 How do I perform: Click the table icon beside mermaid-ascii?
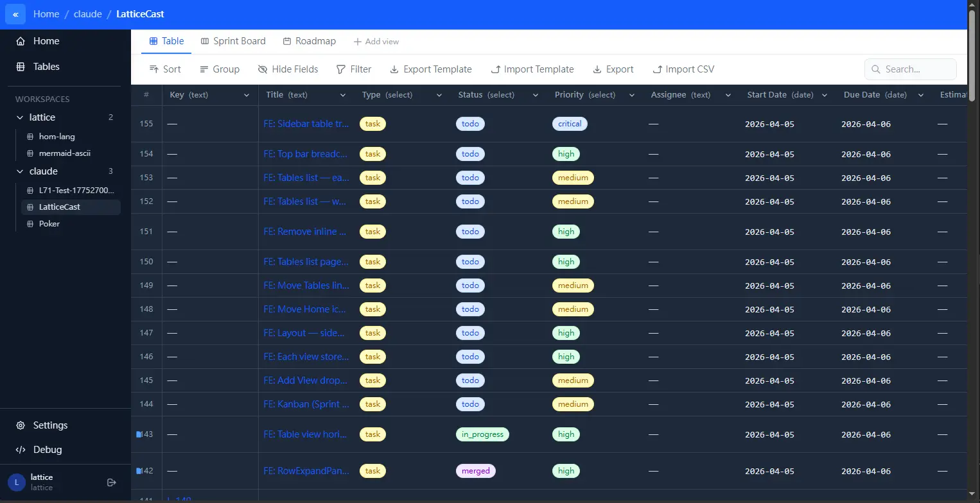tap(30, 153)
